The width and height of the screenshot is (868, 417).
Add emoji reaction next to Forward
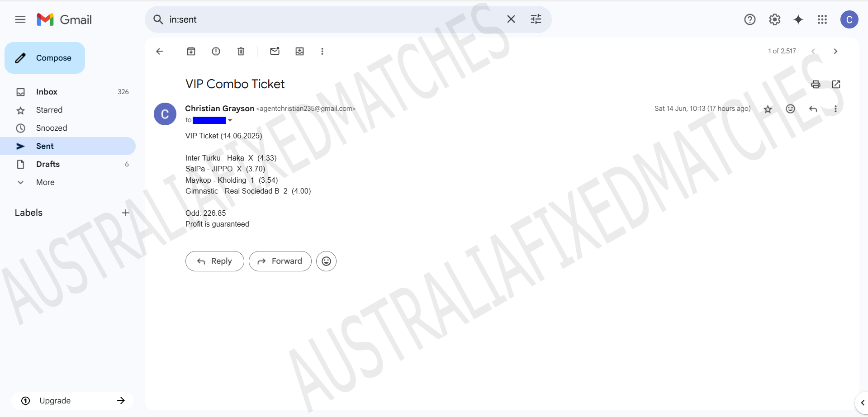(327, 261)
